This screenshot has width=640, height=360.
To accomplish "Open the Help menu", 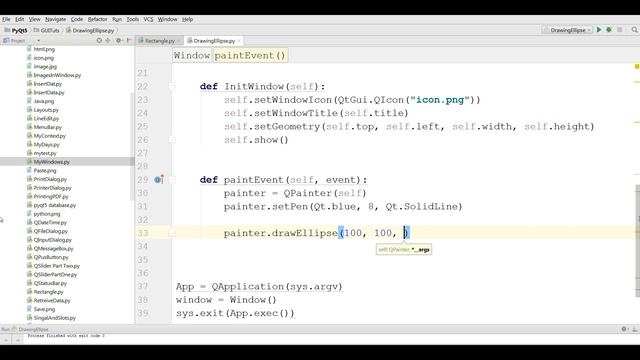I will [x=187, y=19].
